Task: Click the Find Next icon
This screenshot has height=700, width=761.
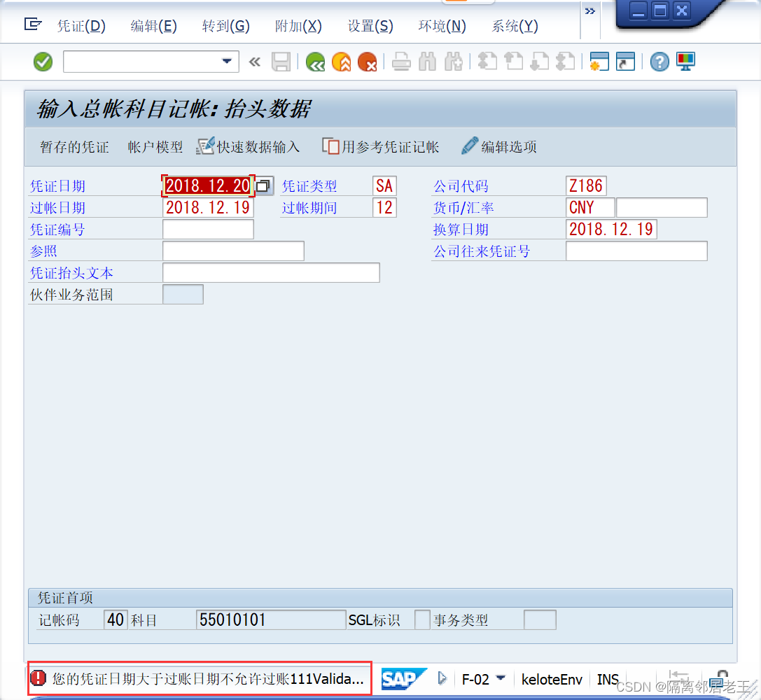Action: [453, 62]
